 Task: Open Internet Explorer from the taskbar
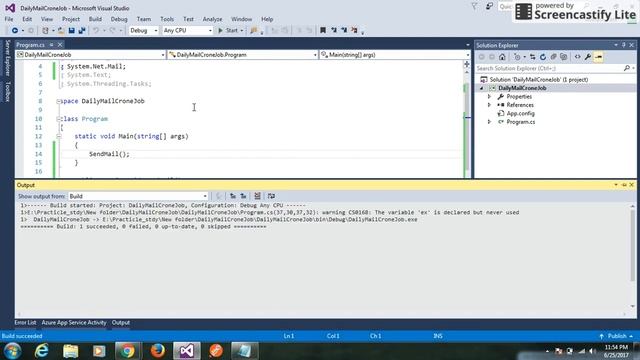click(42, 351)
